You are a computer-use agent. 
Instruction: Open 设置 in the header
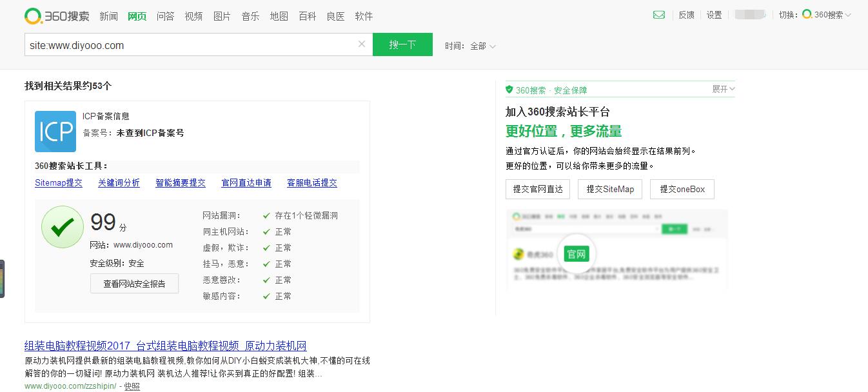click(x=714, y=15)
